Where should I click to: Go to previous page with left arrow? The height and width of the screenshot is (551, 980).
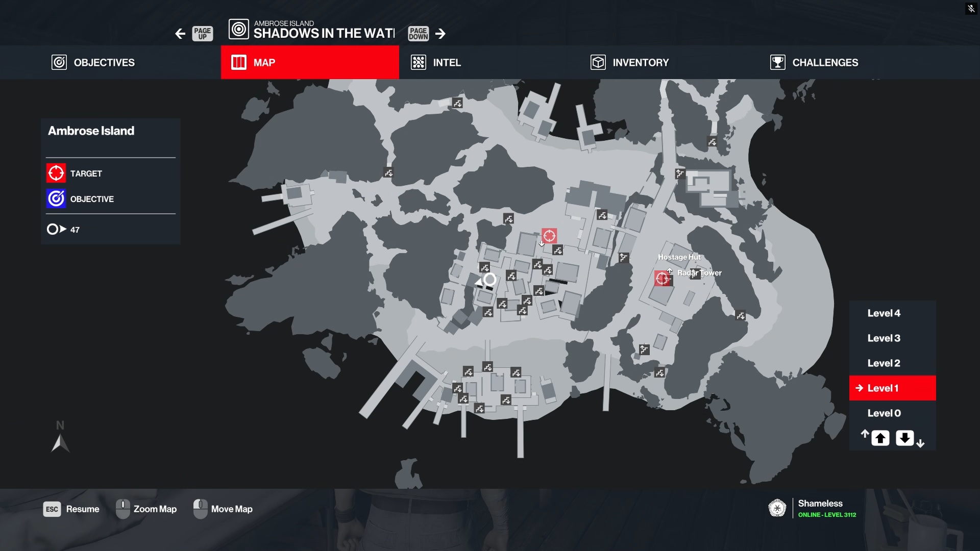point(180,34)
